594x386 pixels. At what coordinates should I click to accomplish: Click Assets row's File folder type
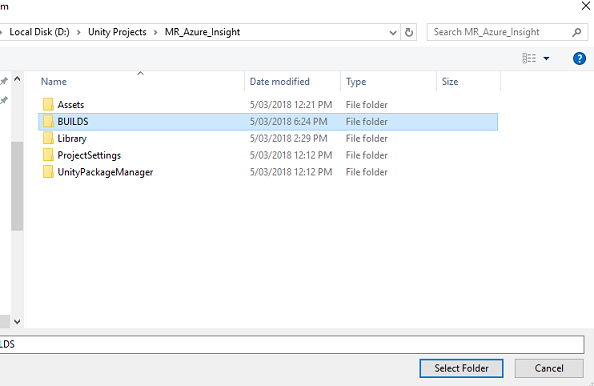pyautogui.click(x=367, y=105)
